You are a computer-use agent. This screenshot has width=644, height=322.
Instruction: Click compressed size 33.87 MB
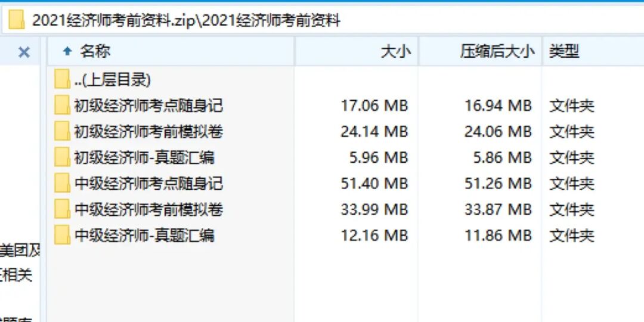coord(498,210)
